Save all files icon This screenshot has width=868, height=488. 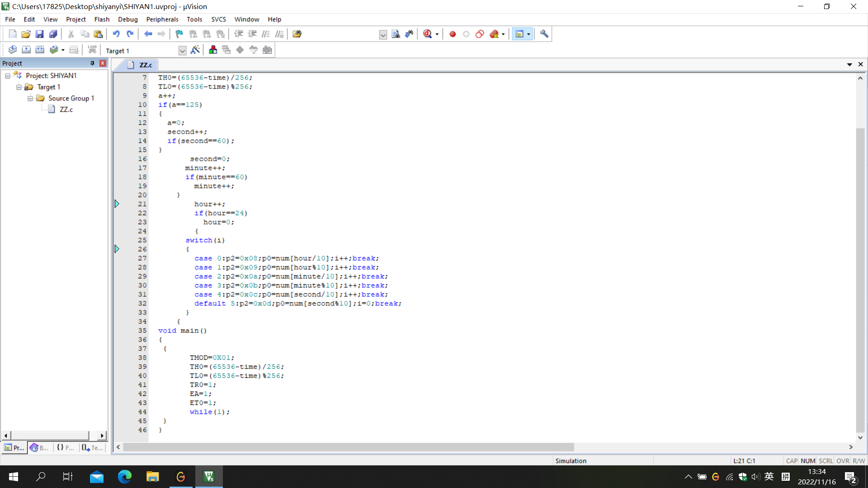click(x=53, y=34)
